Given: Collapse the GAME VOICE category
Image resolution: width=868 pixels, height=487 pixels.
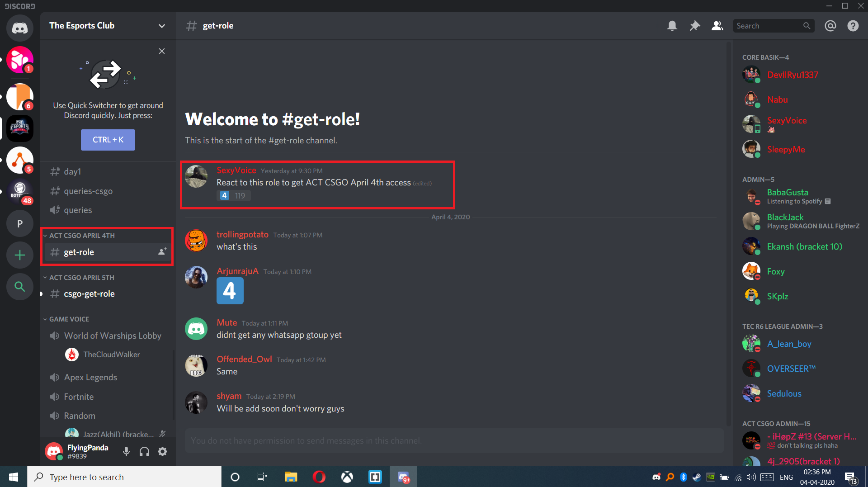Looking at the screenshot, I should (x=69, y=319).
